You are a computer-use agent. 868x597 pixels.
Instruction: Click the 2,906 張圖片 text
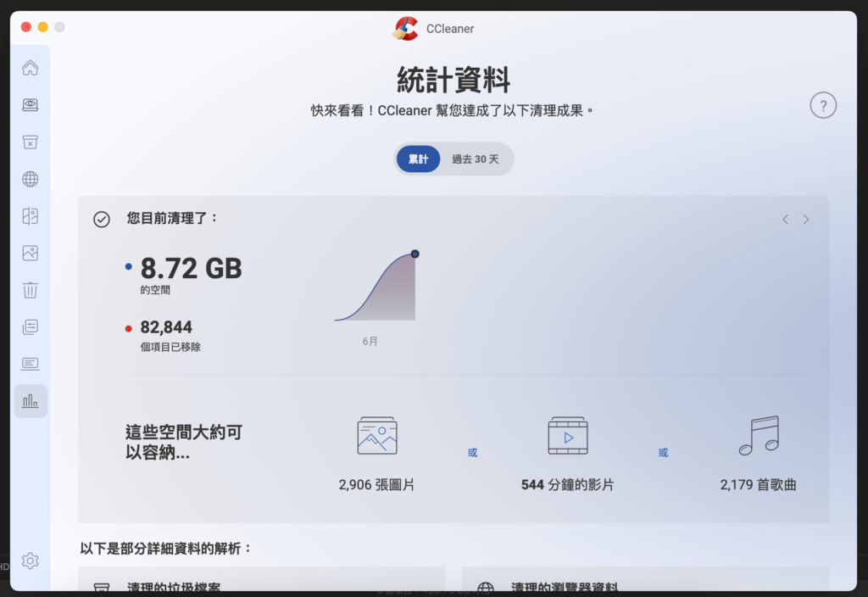click(x=376, y=484)
